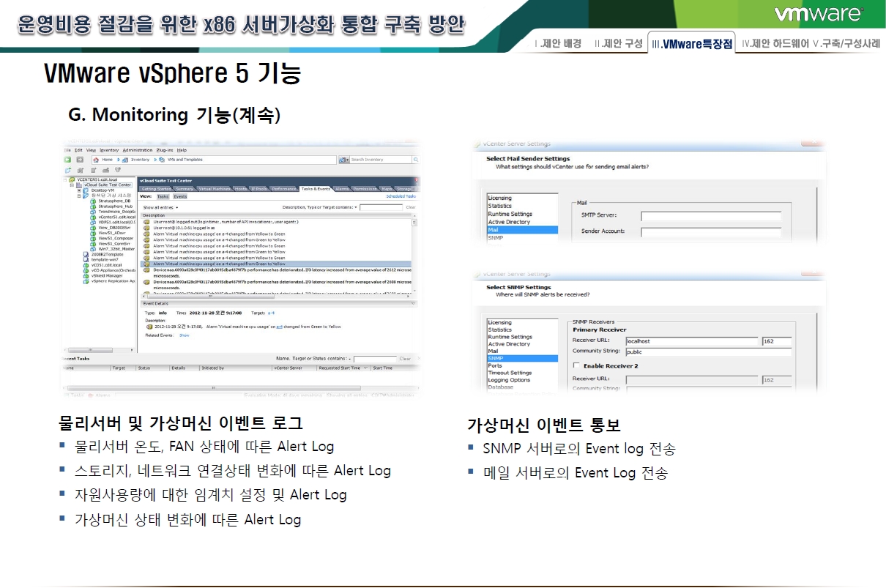Click the Community String field with public
This screenshot has height=588, width=886.
[x=709, y=351]
